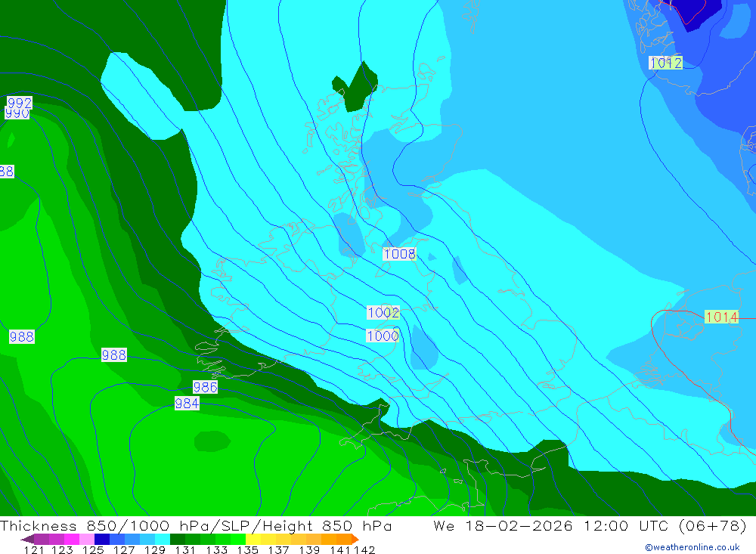Click the 990 isobar label
The image size is (756, 554).
17,114
